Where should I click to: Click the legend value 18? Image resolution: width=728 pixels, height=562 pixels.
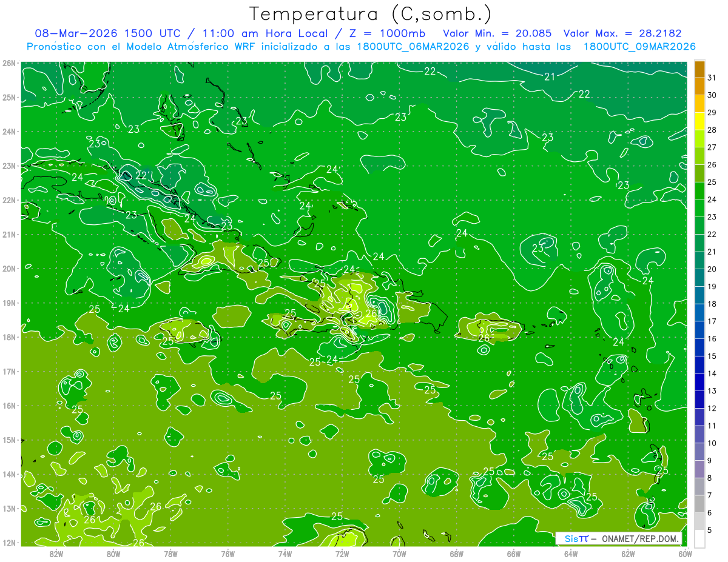(712, 304)
